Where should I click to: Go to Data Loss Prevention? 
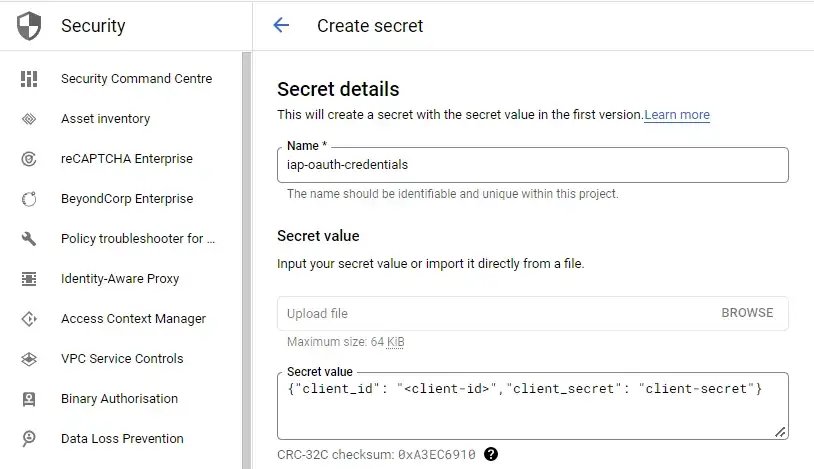pyautogui.click(x=122, y=439)
